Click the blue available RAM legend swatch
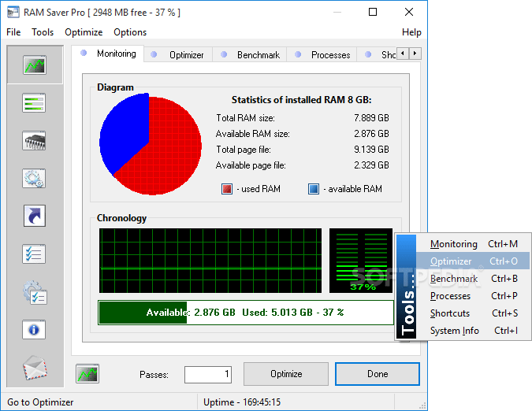 (314, 189)
